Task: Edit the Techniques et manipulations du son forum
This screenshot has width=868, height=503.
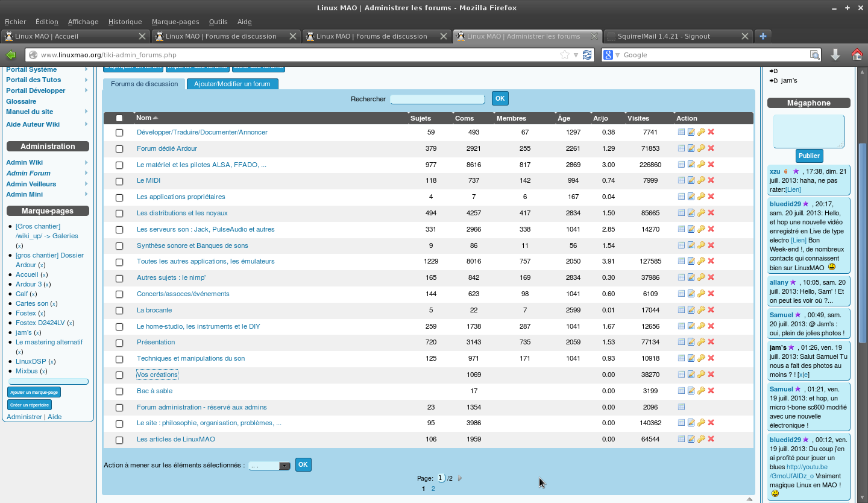Action: point(691,358)
